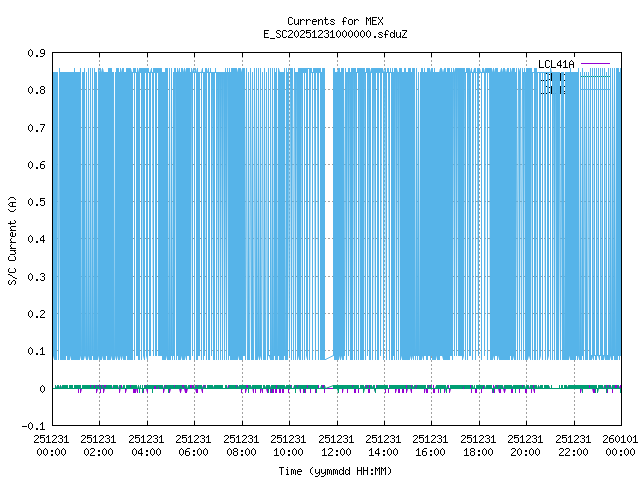640x480 pixels.
Task: Select the 260101 00:00 time tick label
Action: click(620, 445)
